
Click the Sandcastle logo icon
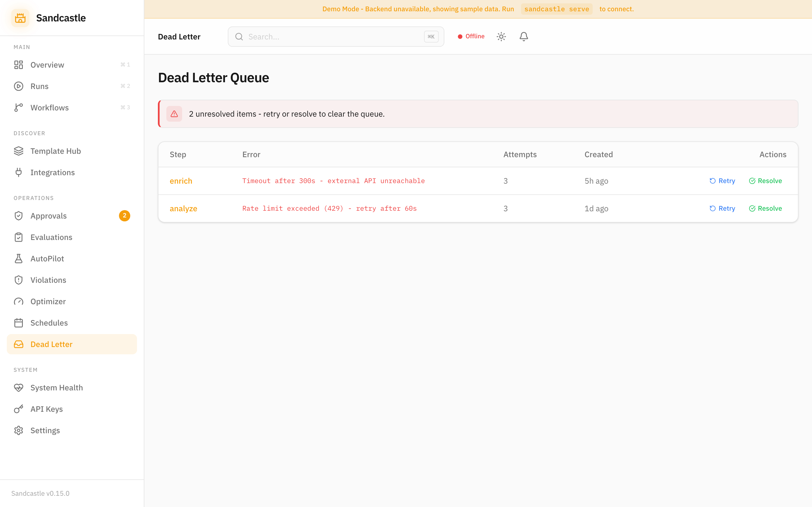pyautogui.click(x=20, y=18)
